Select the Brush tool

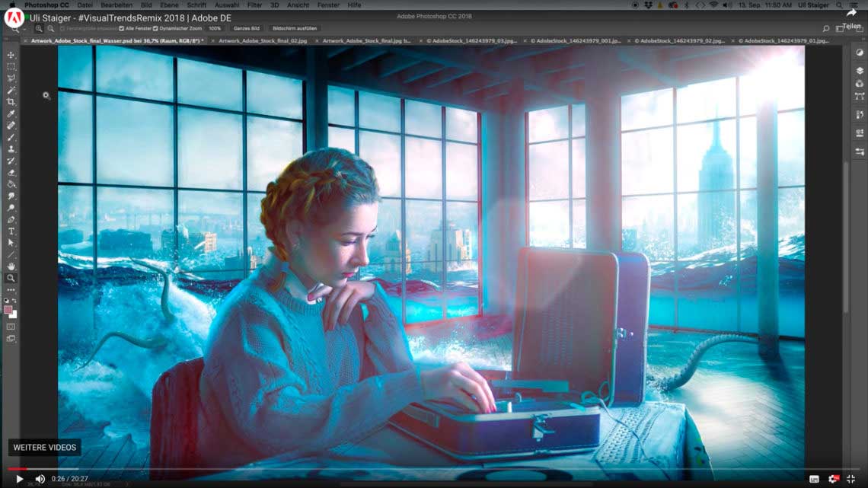pyautogui.click(x=11, y=137)
